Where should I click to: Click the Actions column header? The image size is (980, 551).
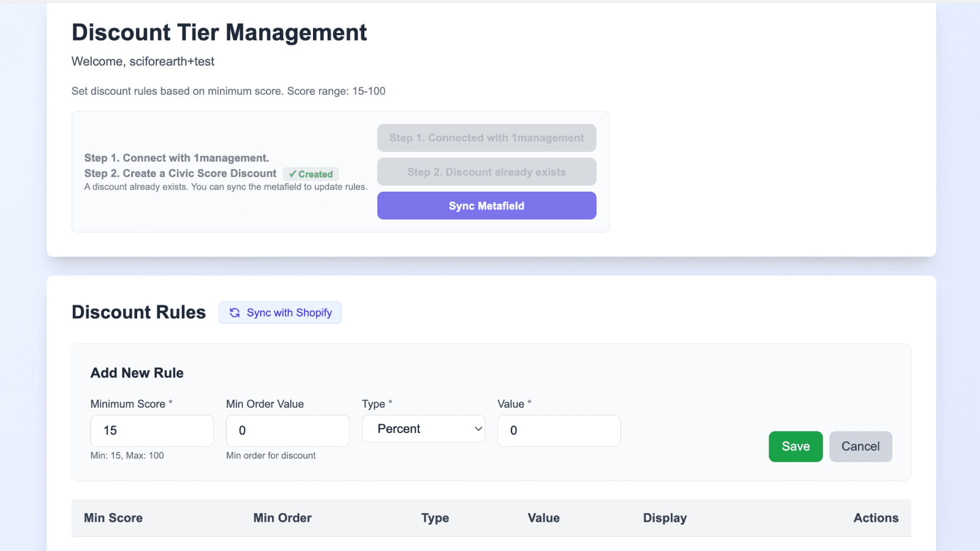point(876,518)
